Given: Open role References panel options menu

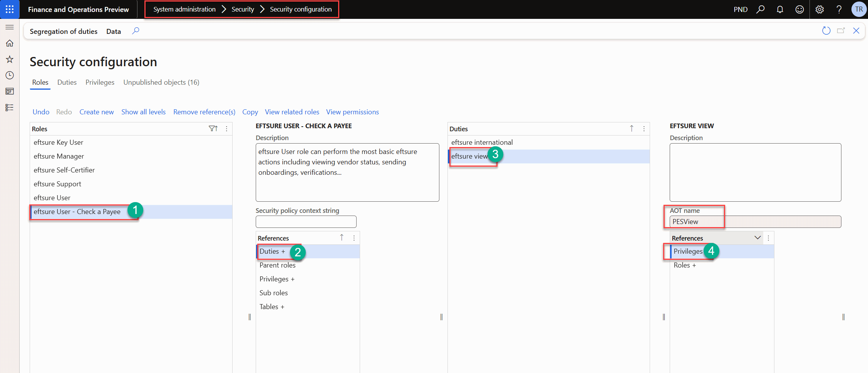Looking at the screenshot, I should (x=354, y=238).
